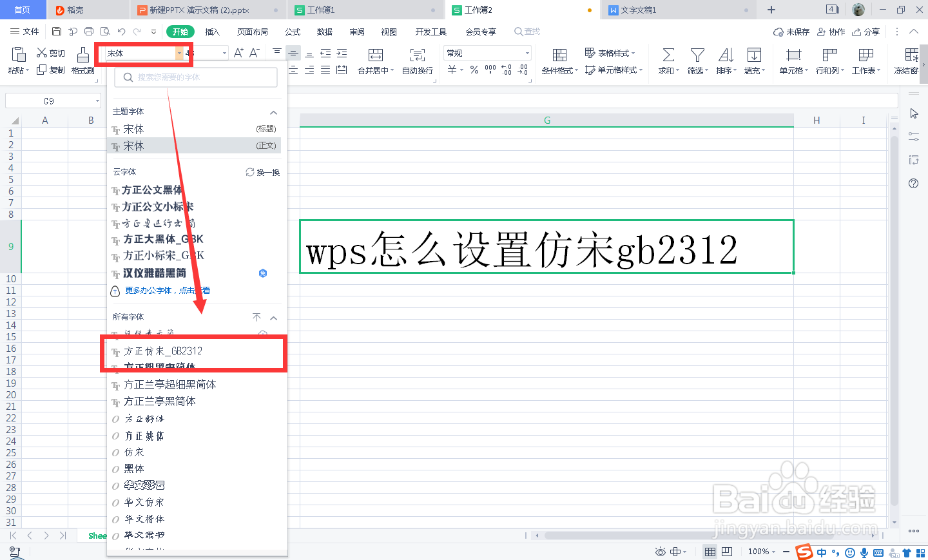Screen dimensions: 928x560
Task: Click the decrease indent icon
Action: pyautogui.click(x=325, y=53)
